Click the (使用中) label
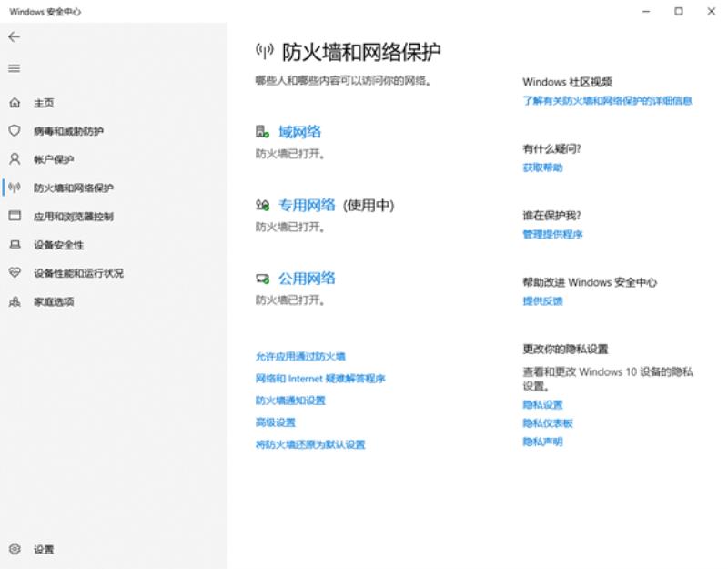 [369, 206]
